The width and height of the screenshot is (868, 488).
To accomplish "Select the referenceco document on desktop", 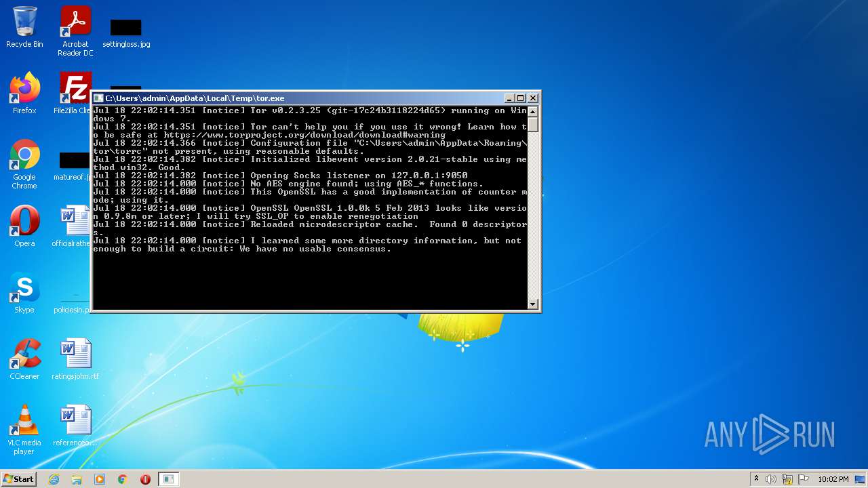I will (x=75, y=425).
